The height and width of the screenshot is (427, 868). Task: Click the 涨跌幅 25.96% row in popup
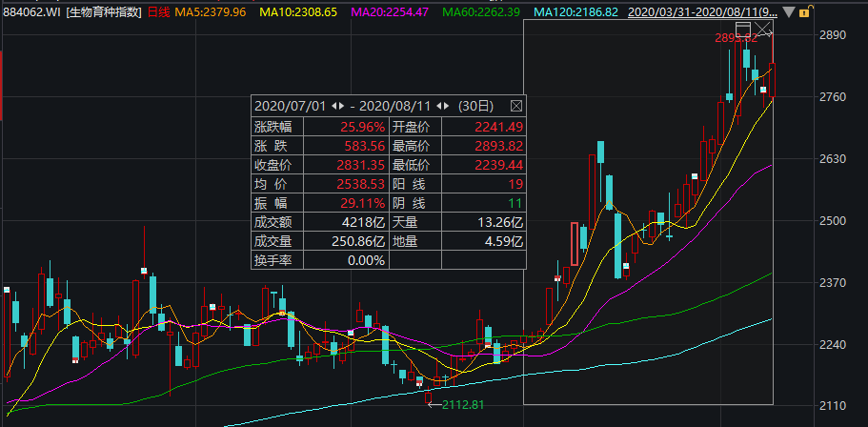319,127
